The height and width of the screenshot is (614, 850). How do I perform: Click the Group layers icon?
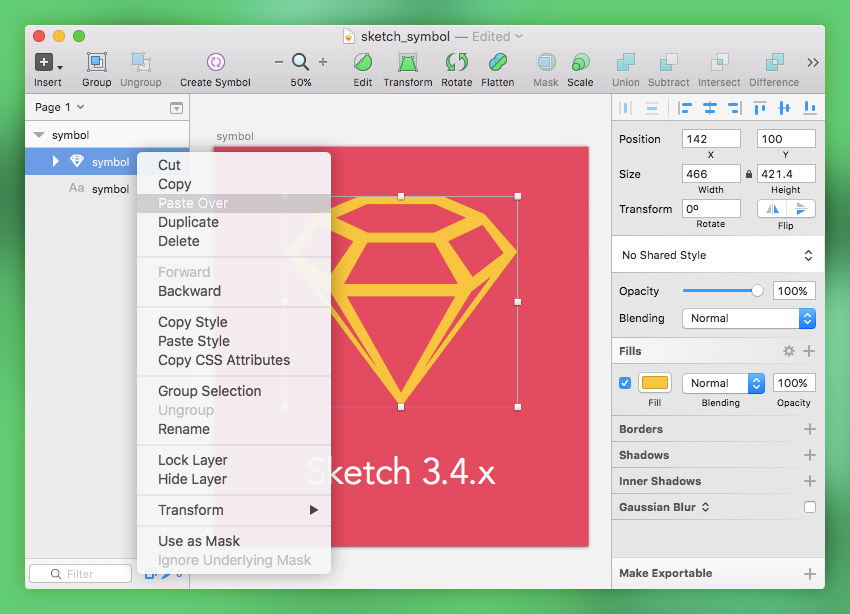(97, 62)
